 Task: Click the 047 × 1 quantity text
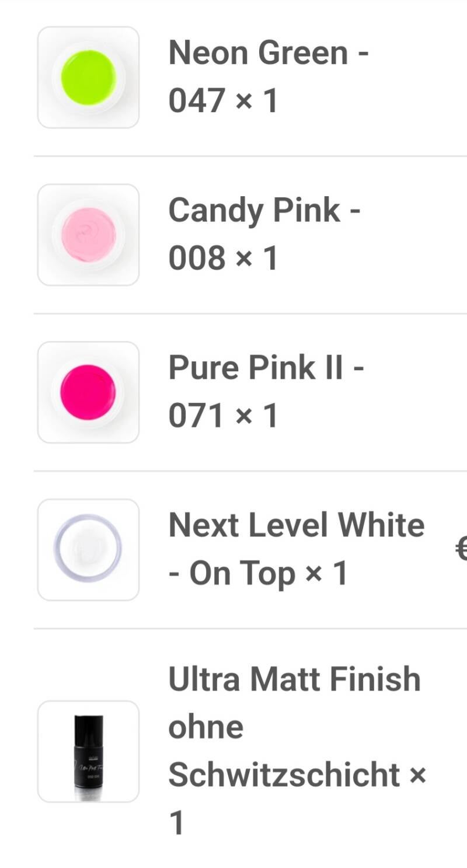tap(223, 101)
